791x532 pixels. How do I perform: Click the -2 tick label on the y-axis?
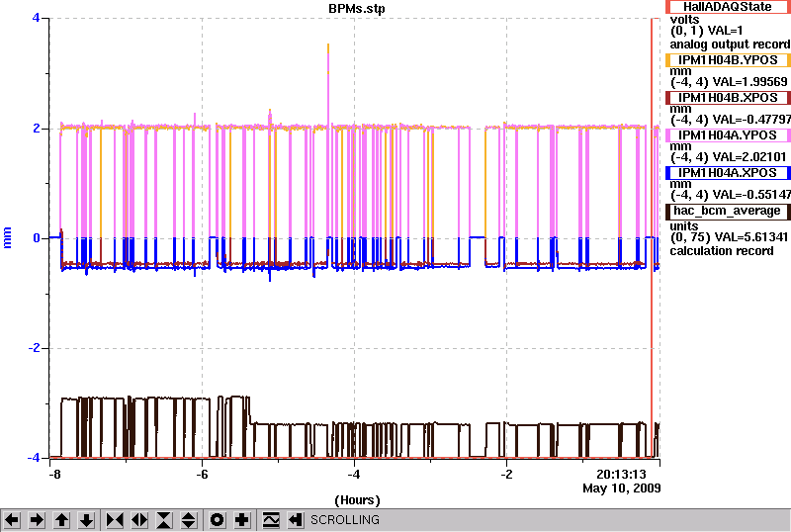coord(34,348)
